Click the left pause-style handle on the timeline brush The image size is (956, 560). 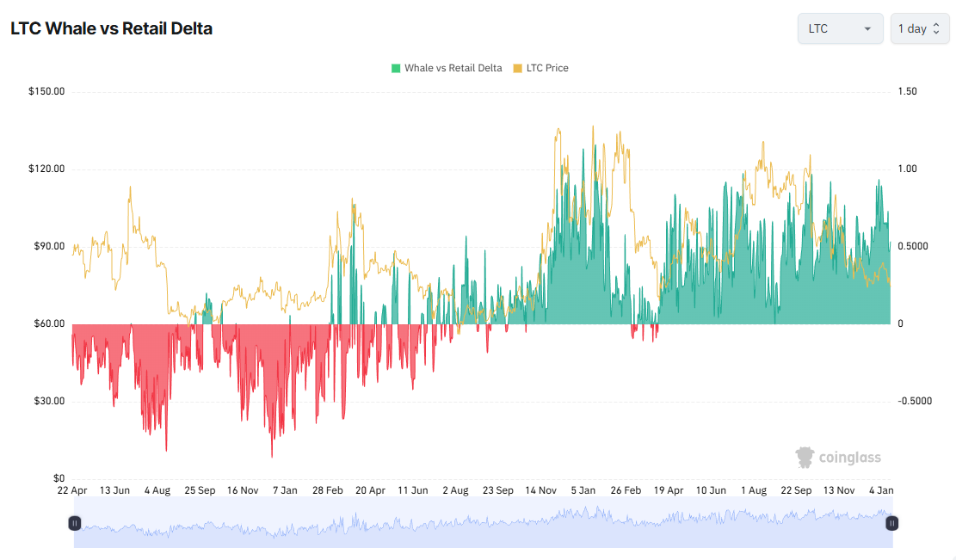75,522
